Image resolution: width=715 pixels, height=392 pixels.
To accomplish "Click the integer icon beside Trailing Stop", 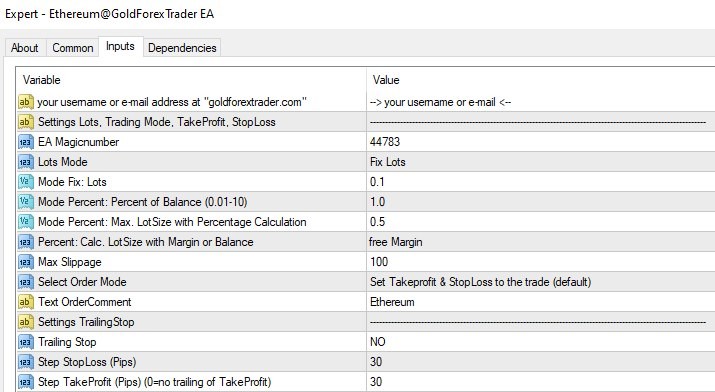I will pos(26,342).
